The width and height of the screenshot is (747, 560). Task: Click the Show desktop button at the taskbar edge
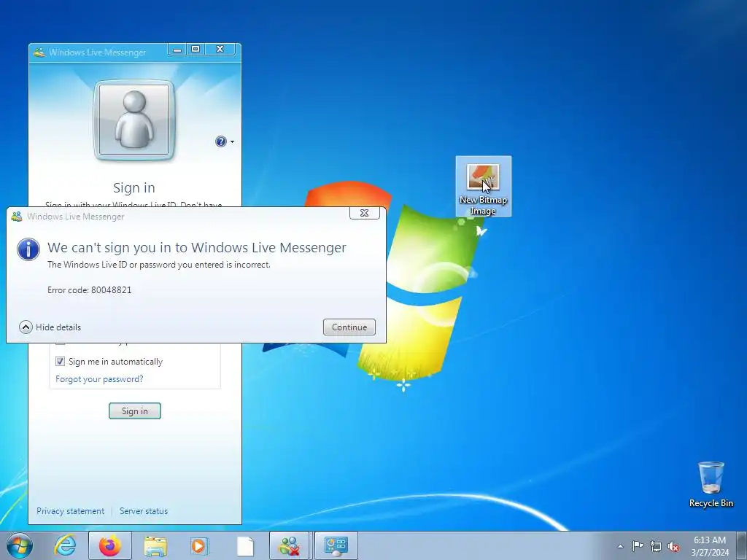coord(742,545)
